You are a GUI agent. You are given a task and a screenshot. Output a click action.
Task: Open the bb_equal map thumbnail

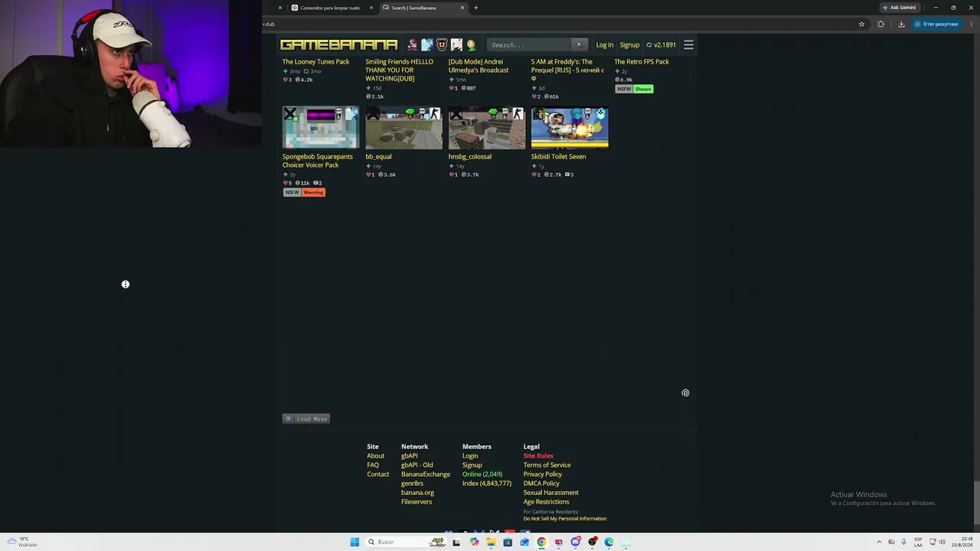403,128
